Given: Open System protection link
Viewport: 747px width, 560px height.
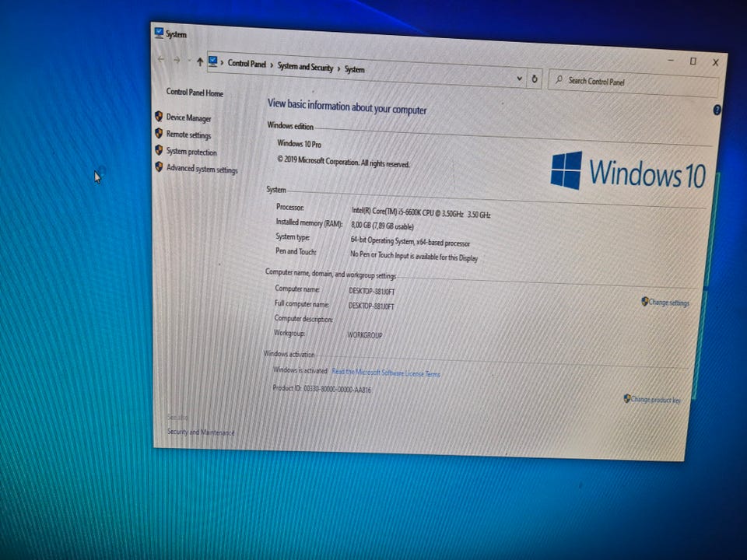Looking at the screenshot, I should click(x=191, y=152).
